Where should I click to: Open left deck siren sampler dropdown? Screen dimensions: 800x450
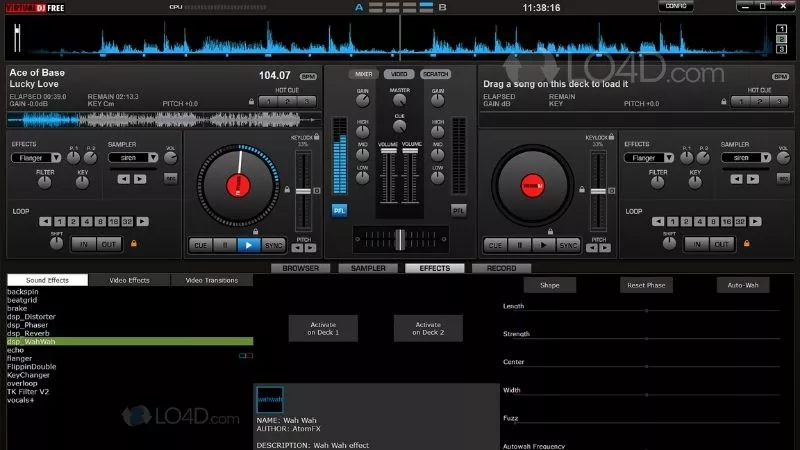tap(153, 158)
